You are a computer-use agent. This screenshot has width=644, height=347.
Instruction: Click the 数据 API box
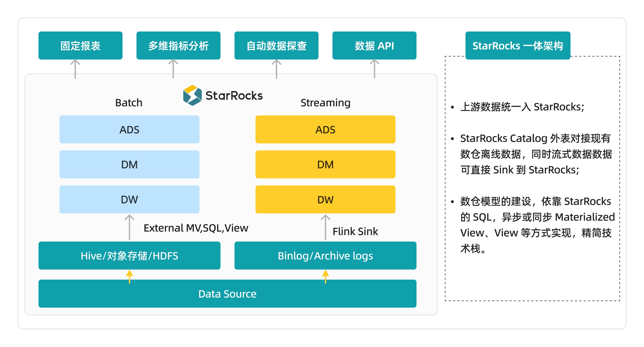[x=374, y=46]
